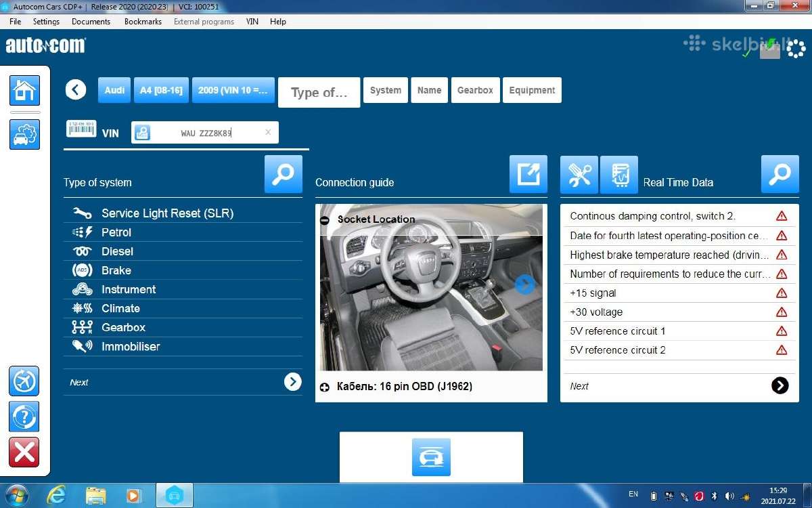Select the Diesel system type
The height and width of the screenshot is (508, 812).
pyautogui.click(x=183, y=251)
